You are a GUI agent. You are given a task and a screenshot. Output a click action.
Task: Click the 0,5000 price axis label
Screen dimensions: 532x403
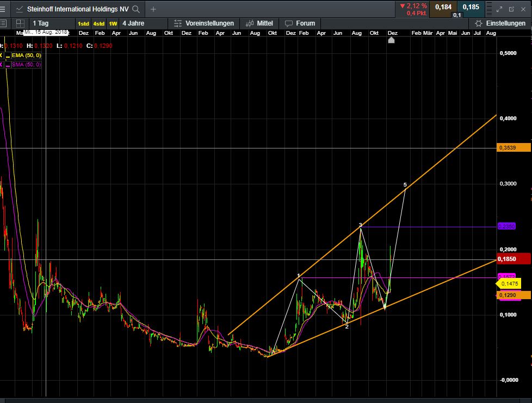[508, 53]
